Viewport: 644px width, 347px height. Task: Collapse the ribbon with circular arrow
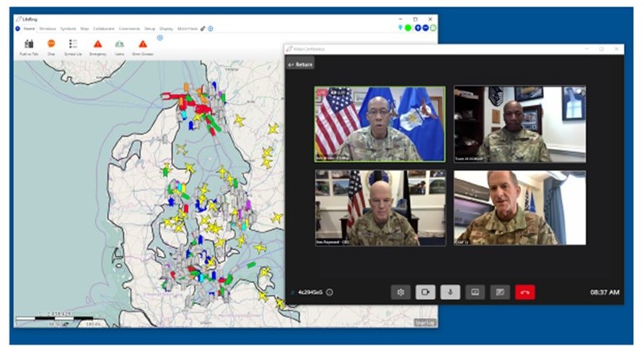click(159, 36)
